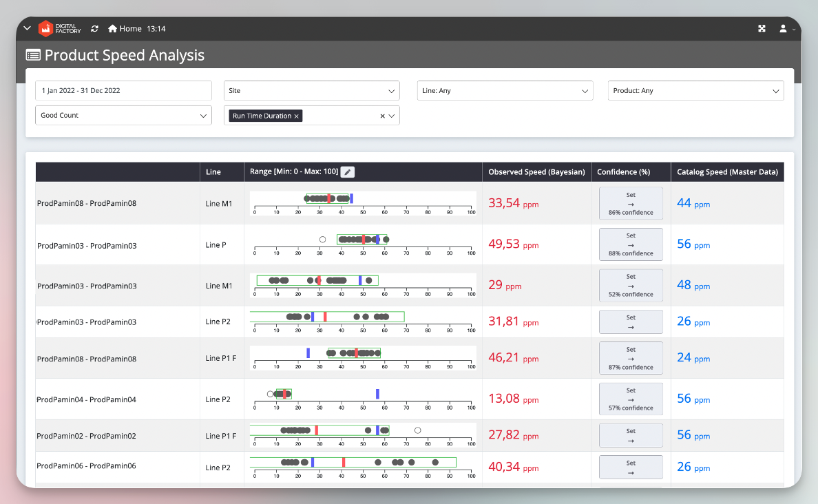Remove the Run Time Duration tag

tap(297, 116)
